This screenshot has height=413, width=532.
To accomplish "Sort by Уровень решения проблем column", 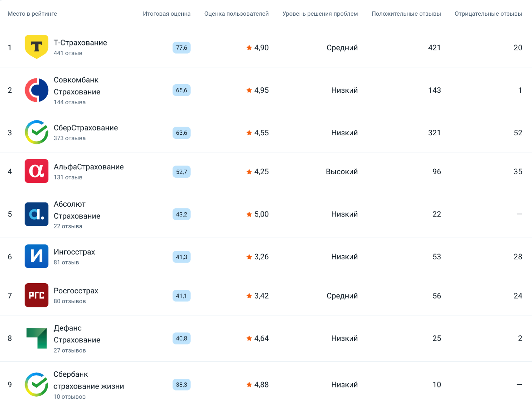I will click(320, 14).
